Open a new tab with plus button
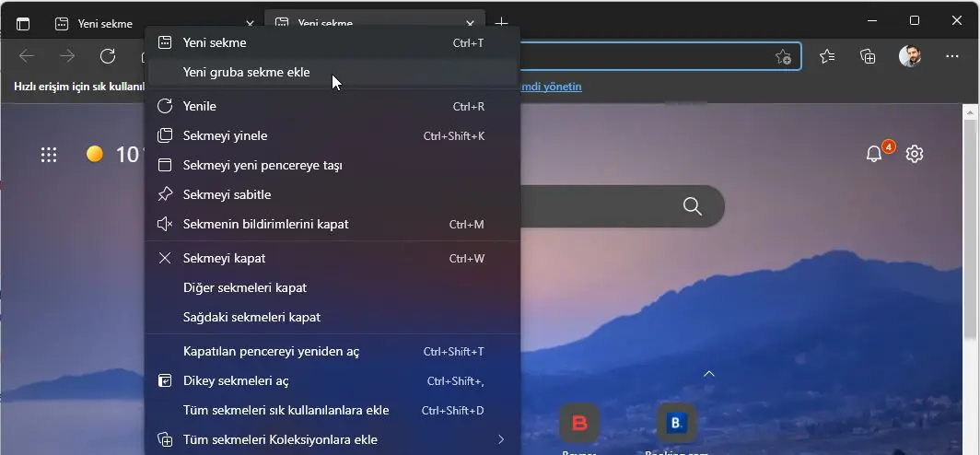 point(501,24)
